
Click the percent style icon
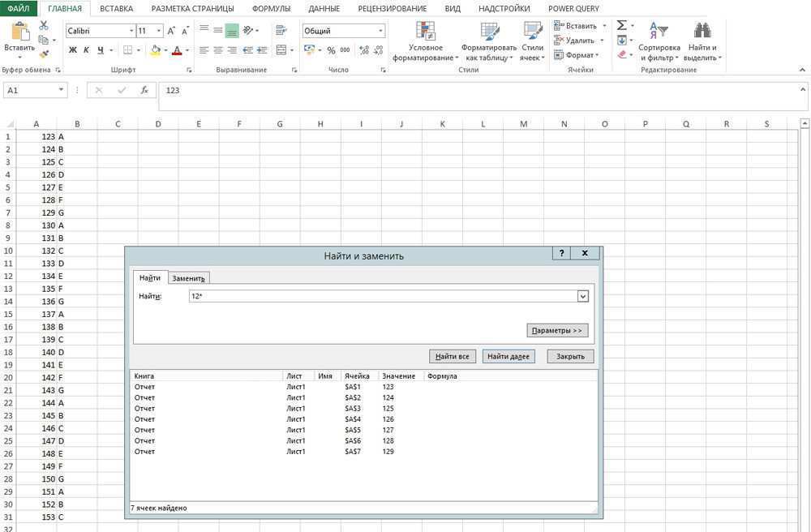[x=331, y=50]
